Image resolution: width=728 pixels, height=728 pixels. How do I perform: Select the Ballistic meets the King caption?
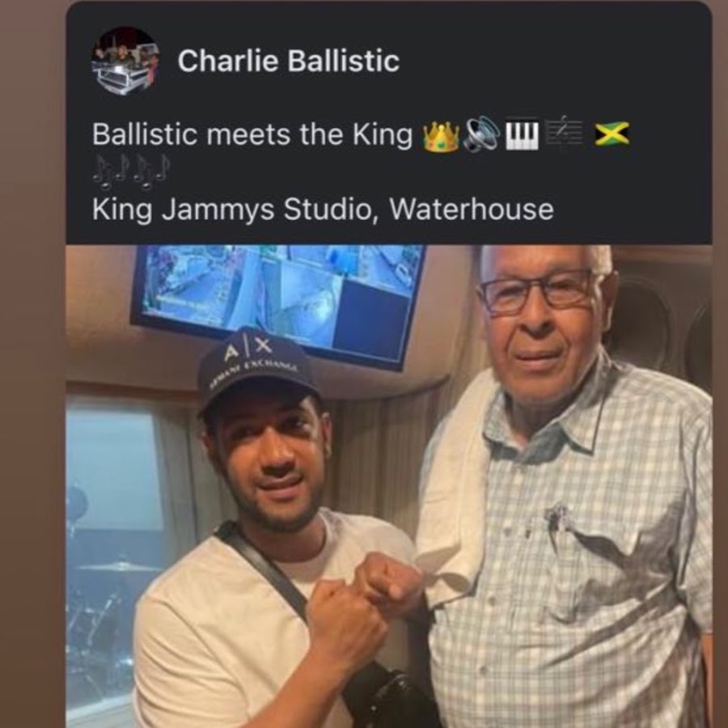(252, 134)
